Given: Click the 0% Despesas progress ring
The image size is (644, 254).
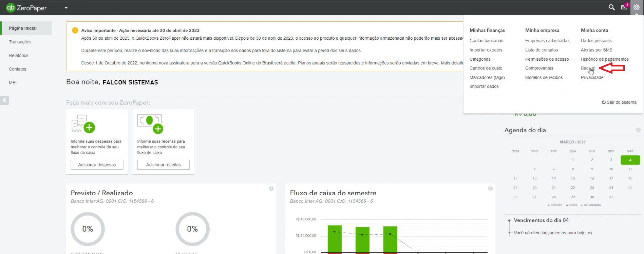Looking at the screenshot, I should point(192,229).
